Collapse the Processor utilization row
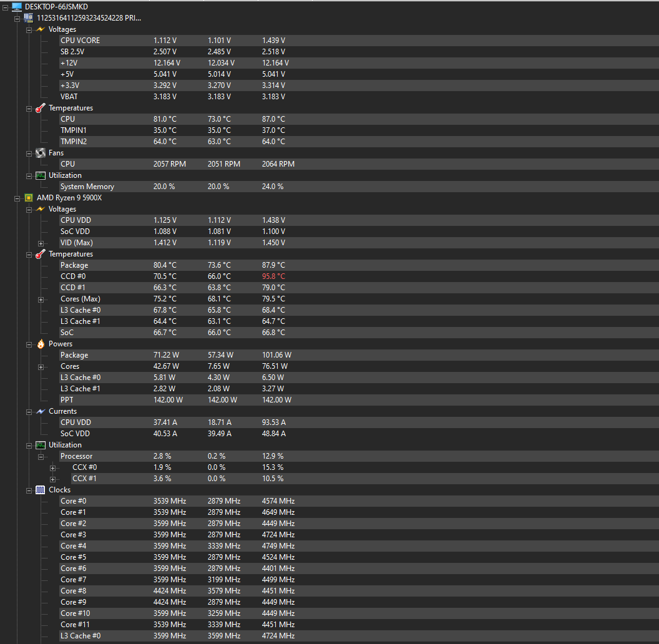The width and height of the screenshot is (659, 644). (41, 457)
